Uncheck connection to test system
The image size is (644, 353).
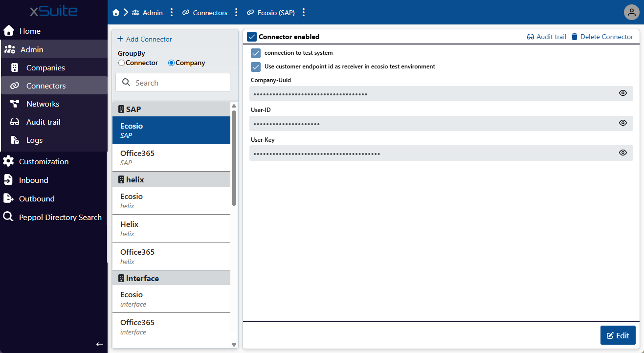[x=256, y=53]
